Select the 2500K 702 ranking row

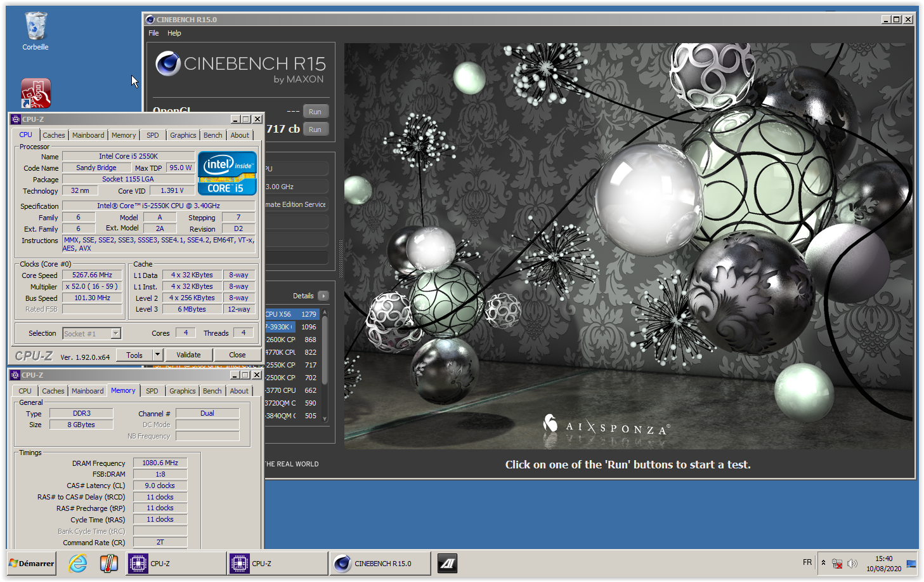tap(292, 378)
